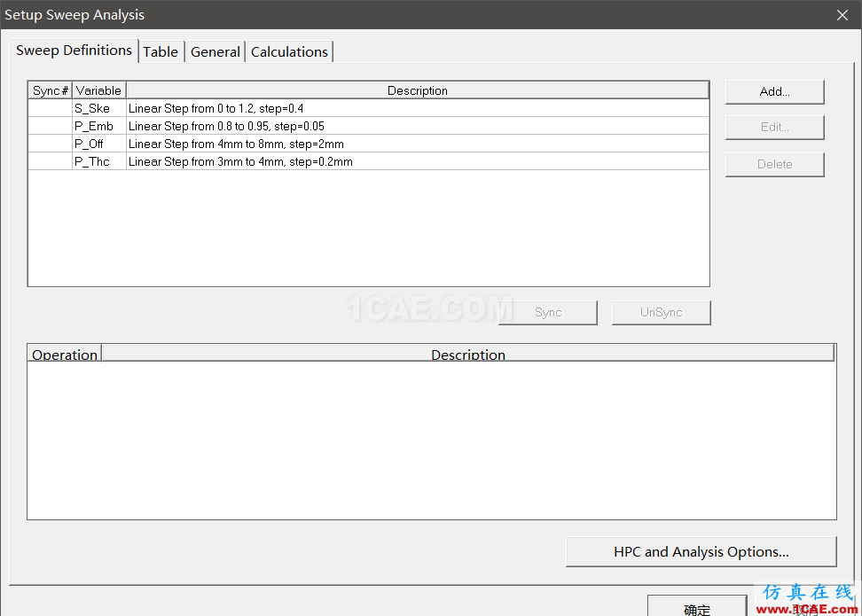862x616 pixels.
Task: Click the Delete button
Action: pos(774,164)
